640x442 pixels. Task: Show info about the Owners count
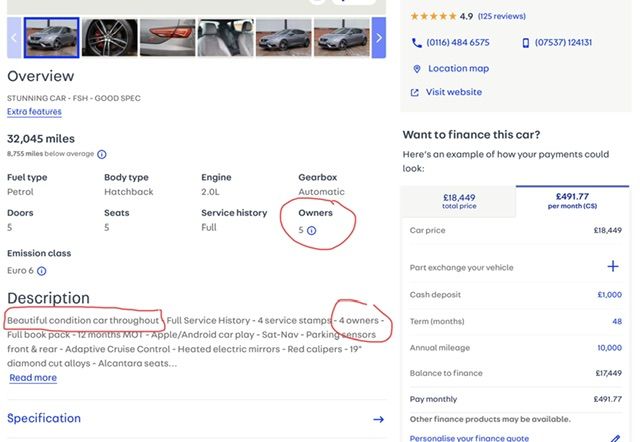[311, 230]
